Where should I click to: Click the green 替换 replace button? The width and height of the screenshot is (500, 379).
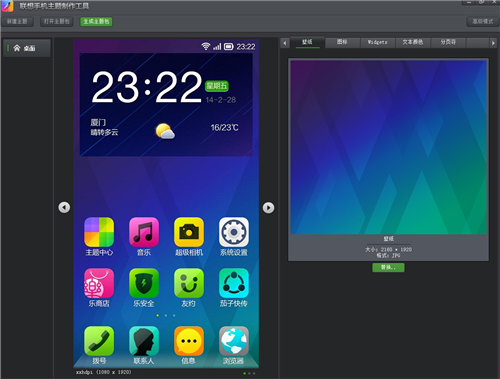pos(388,267)
